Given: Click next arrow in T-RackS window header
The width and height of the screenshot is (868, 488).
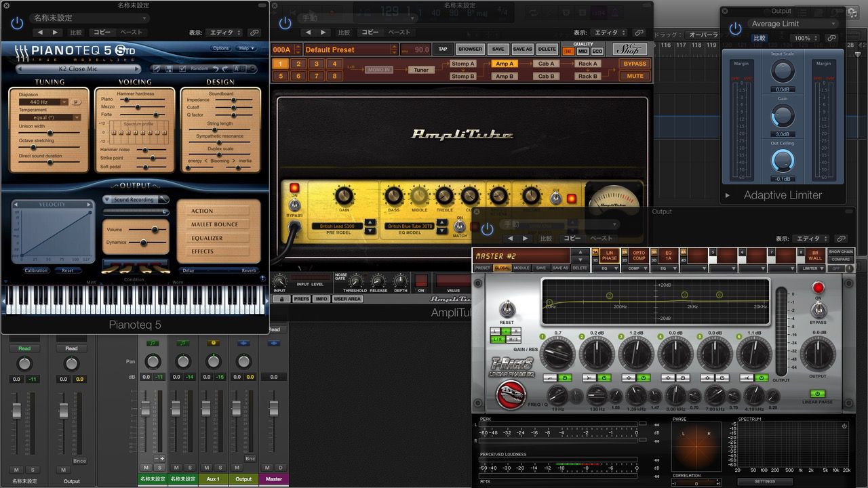Looking at the screenshot, I should (x=526, y=239).
